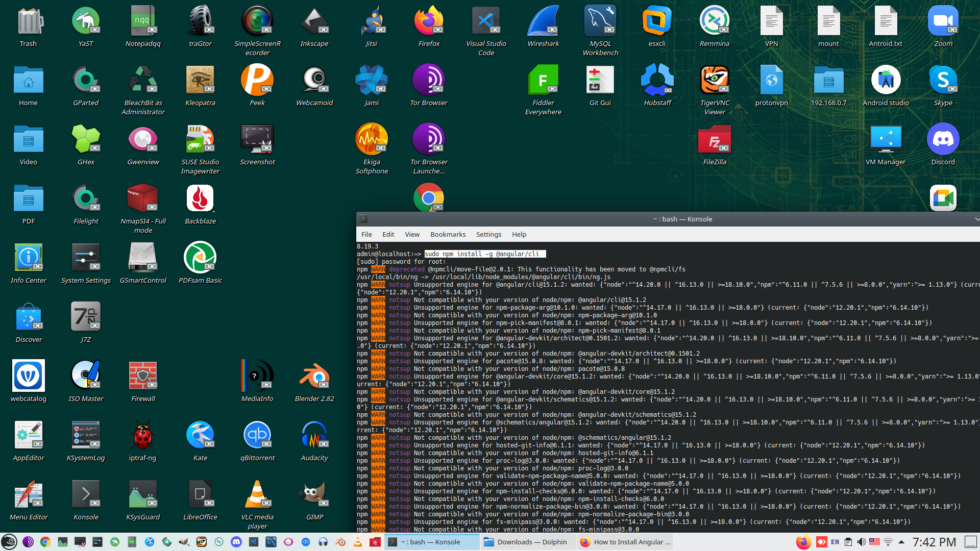Open the Inkscape desktop icon

[314, 23]
